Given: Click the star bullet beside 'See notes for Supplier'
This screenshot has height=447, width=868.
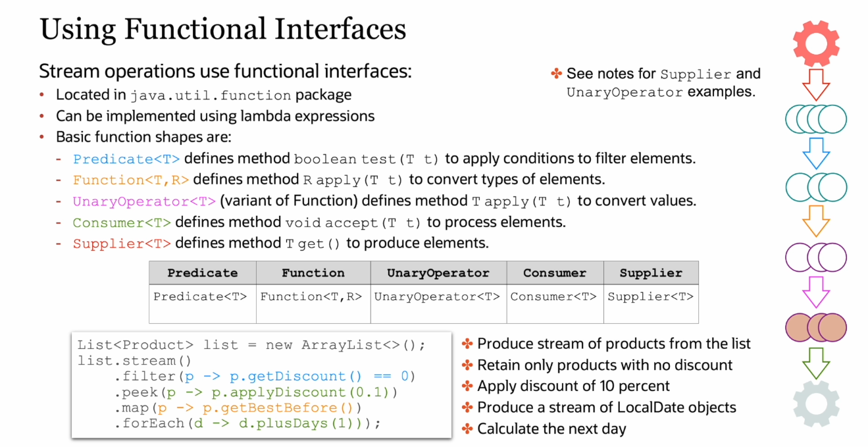Looking at the screenshot, I should pos(557,74).
